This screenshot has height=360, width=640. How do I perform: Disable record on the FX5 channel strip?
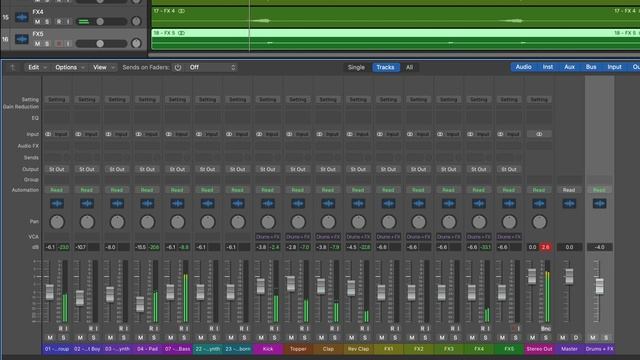[x=514, y=328]
